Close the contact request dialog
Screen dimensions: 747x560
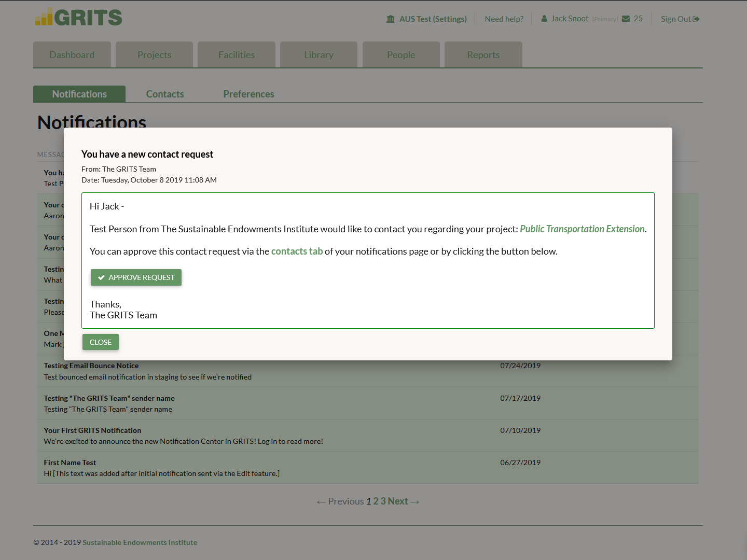[x=101, y=342]
